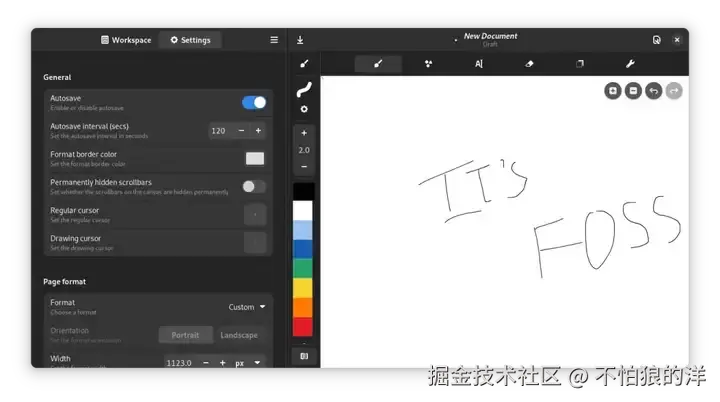Click the greyed redo button
This screenshot has height=402, width=720.
(674, 91)
